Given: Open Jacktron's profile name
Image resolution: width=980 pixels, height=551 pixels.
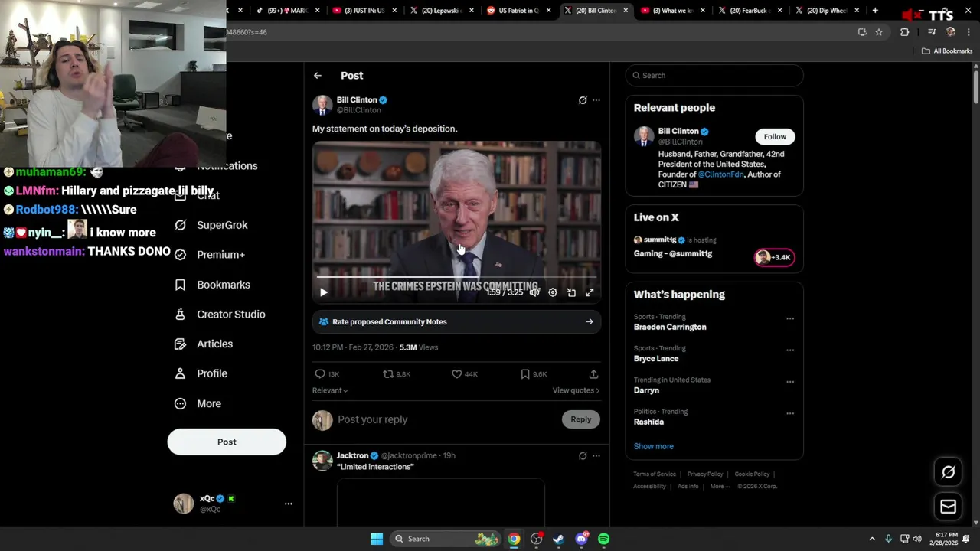Looking at the screenshot, I should point(353,456).
